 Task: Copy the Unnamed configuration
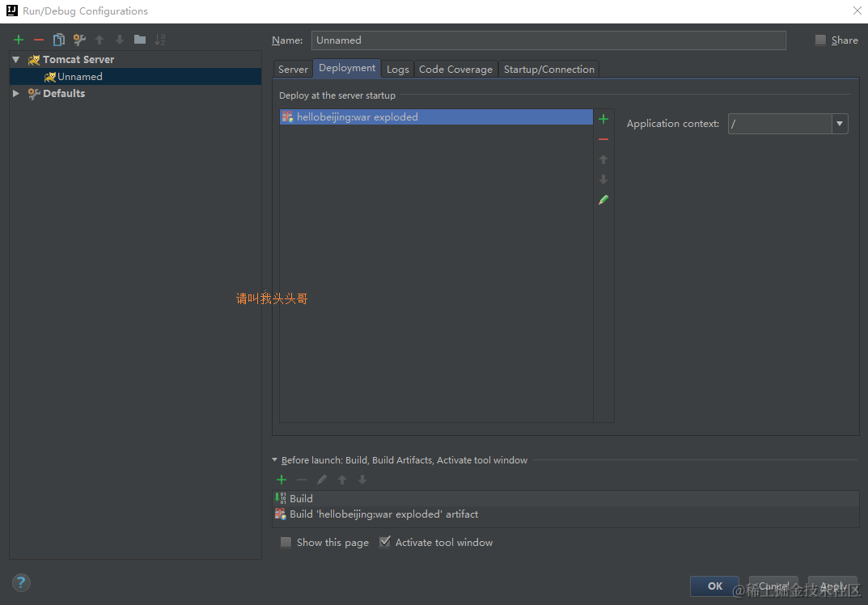[57, 39]
